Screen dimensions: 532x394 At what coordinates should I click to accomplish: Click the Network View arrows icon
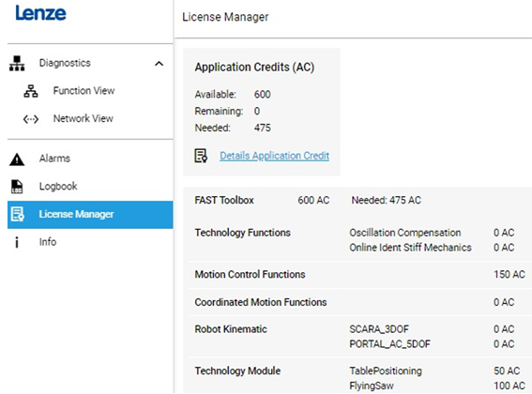(31, 119)
